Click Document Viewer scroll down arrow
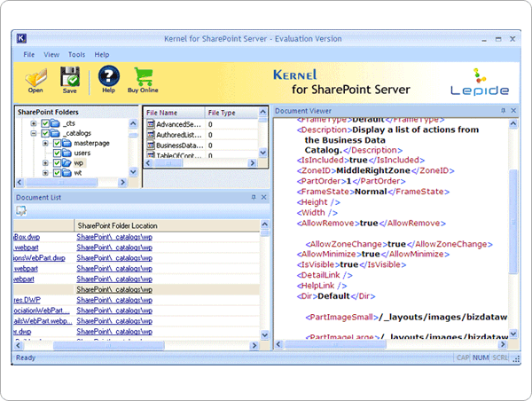 (x=513, y=334)
